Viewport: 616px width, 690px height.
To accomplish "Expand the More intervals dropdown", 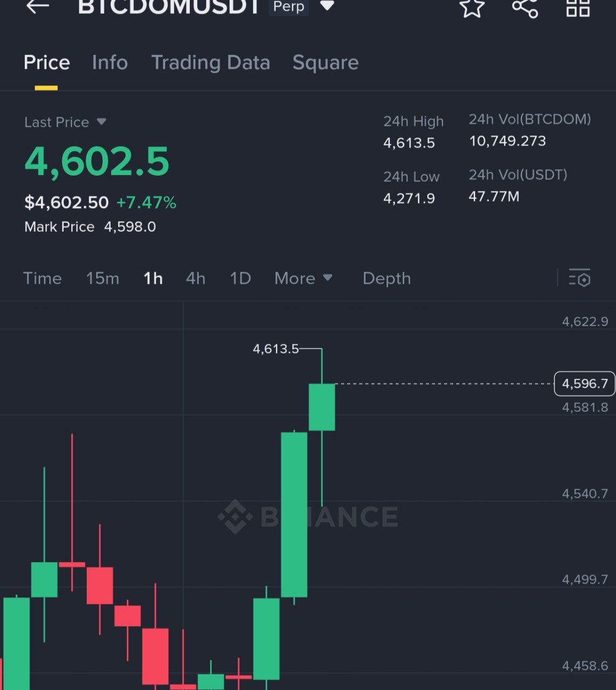I will (x=304, y=278).
